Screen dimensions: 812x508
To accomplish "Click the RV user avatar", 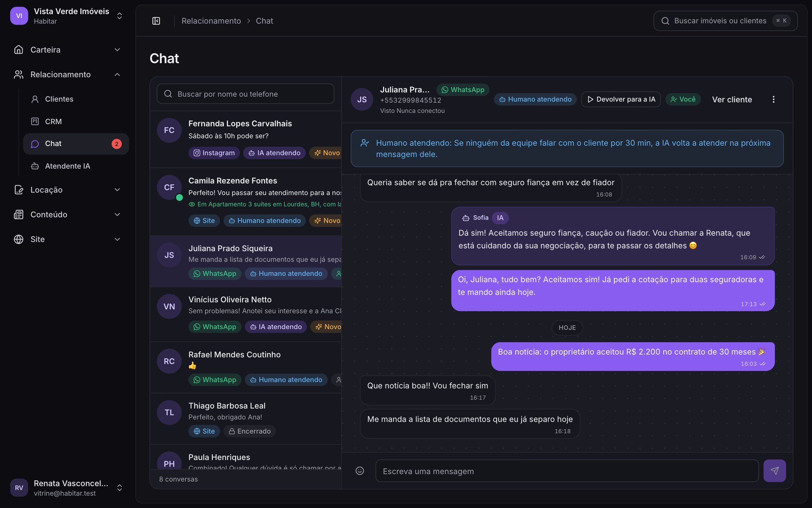I will (x=19, y=488).
